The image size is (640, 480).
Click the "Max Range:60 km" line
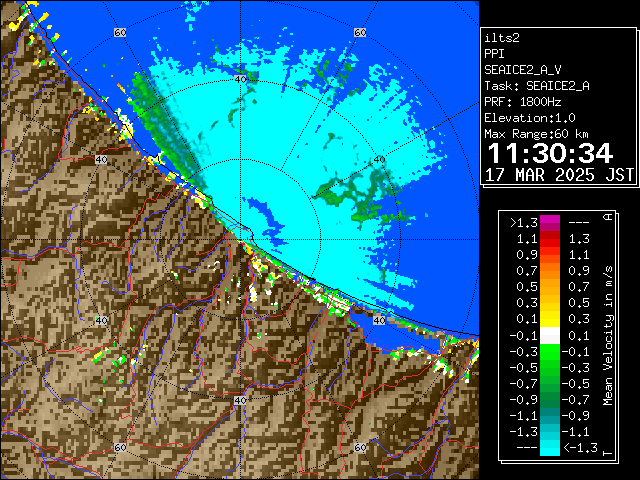click(536, 134)
